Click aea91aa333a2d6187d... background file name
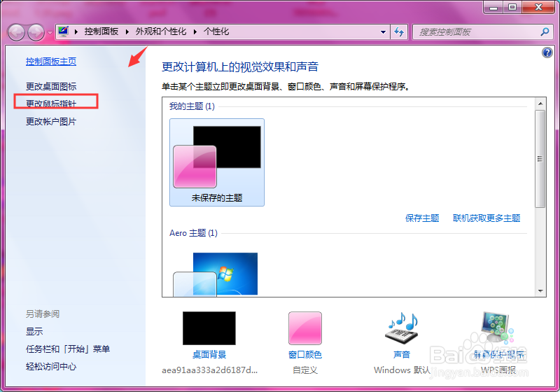 coord(209,370)
